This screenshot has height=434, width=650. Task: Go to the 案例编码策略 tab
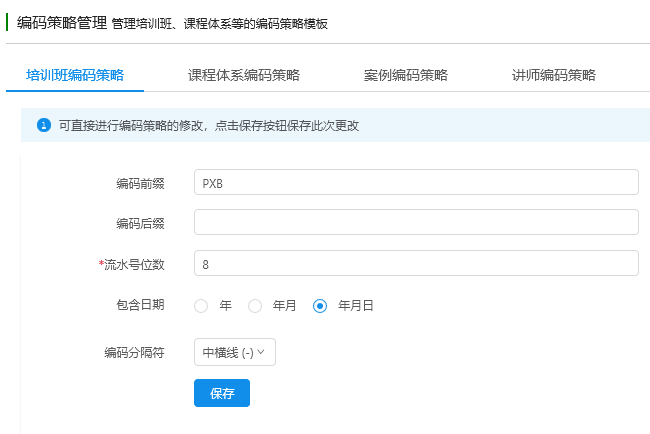406,75
